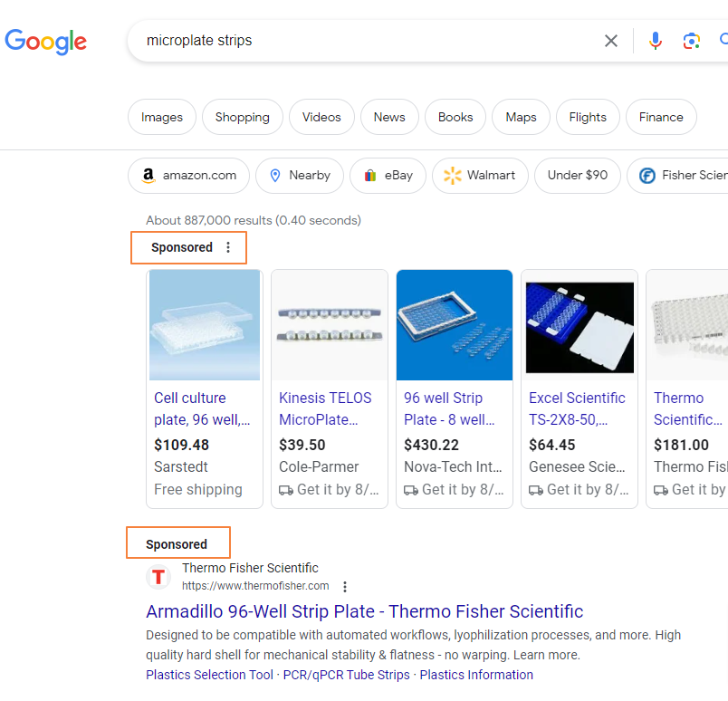Open the Sponsored ads three-dot menu
Screen dimensions: 728x701
pyautogui.click(x=228, y=247)
